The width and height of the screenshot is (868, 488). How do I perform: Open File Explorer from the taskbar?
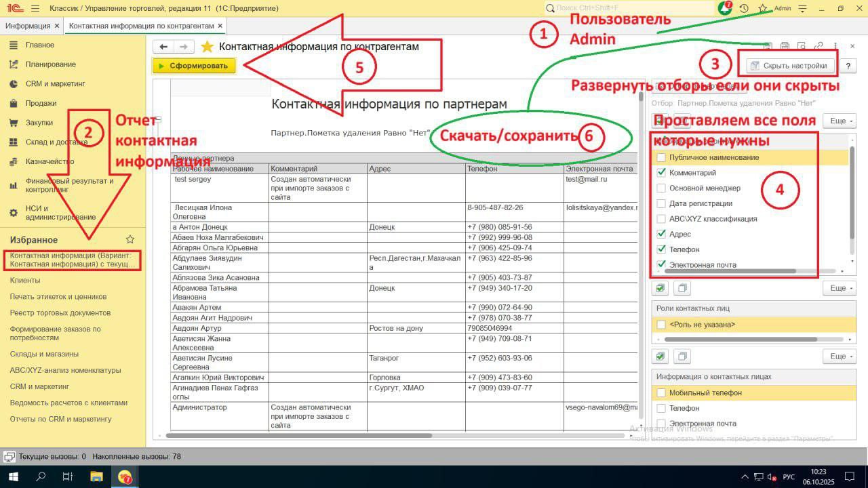click(96, 476)
